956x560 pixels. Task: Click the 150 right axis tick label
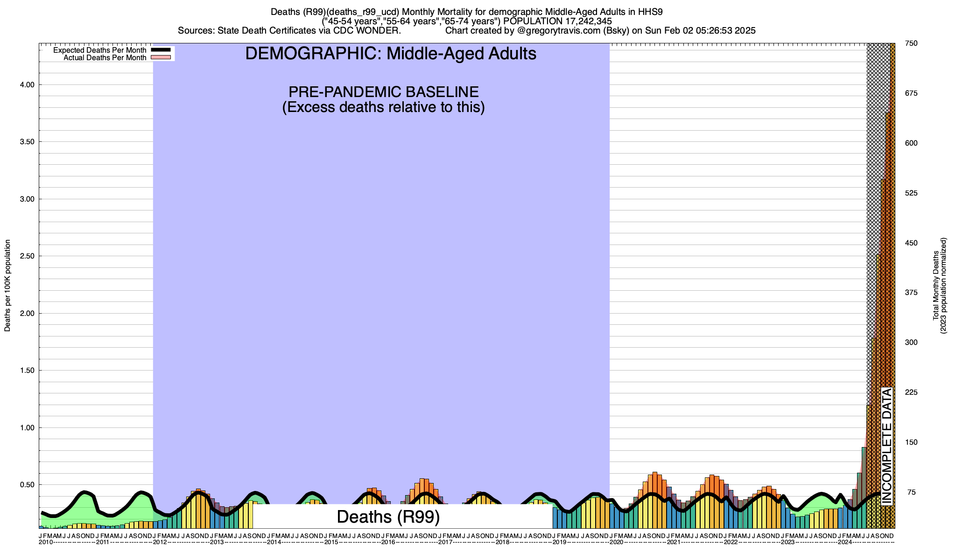tap(912, 442)
